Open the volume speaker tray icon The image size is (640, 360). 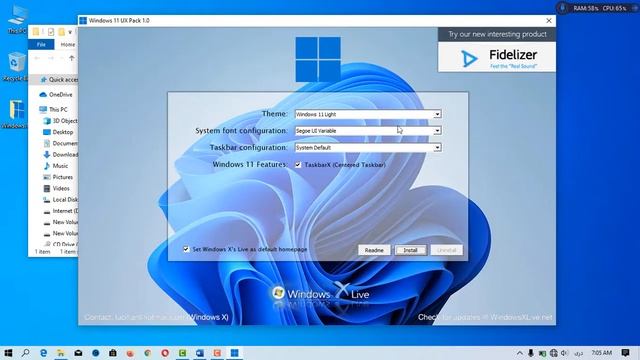pyautogui.click(x=564, y=353)
